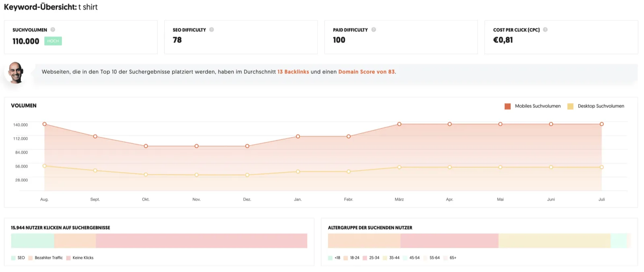Select the mobile volume point for Okt.
Screen dimensions: 644x272
coord(146,146)
